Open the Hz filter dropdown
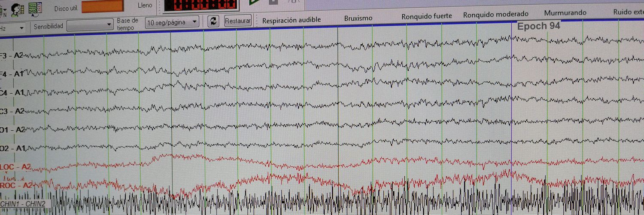Screen dimensions: 644x215 click(x=13, y=28)
